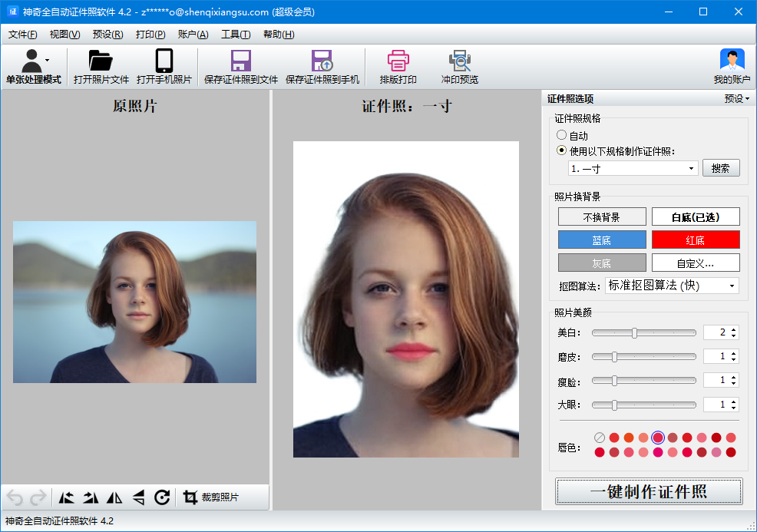757x532 pixels.
Task: Choose 蓝底 blue background button
Action: click(602, 240)
